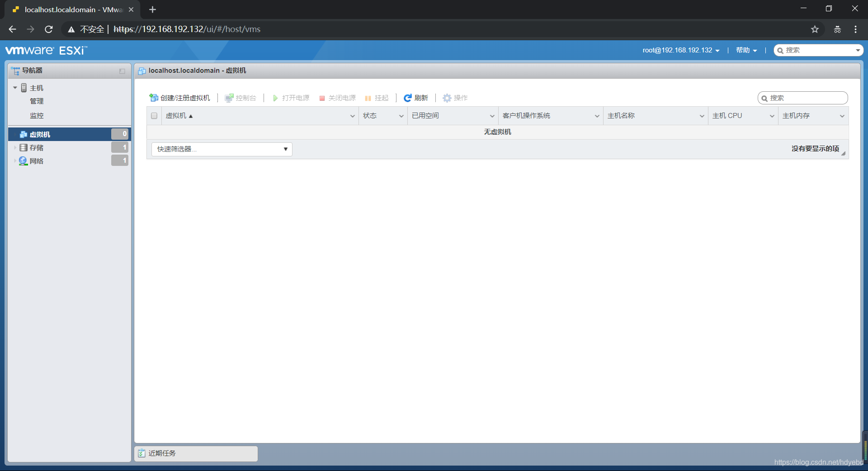Open the root@192.168.192.132 user menu
Image resolution: width=868 pixels, height=471 pixels.
(x=681, y=50)
